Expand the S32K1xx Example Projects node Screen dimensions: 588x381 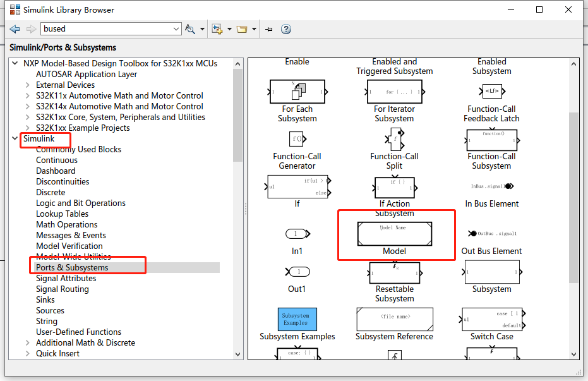[27, 128]
